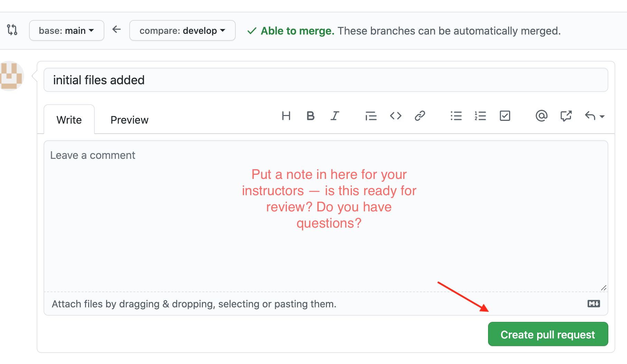Open the compare: develop branch dropdown

182,31
